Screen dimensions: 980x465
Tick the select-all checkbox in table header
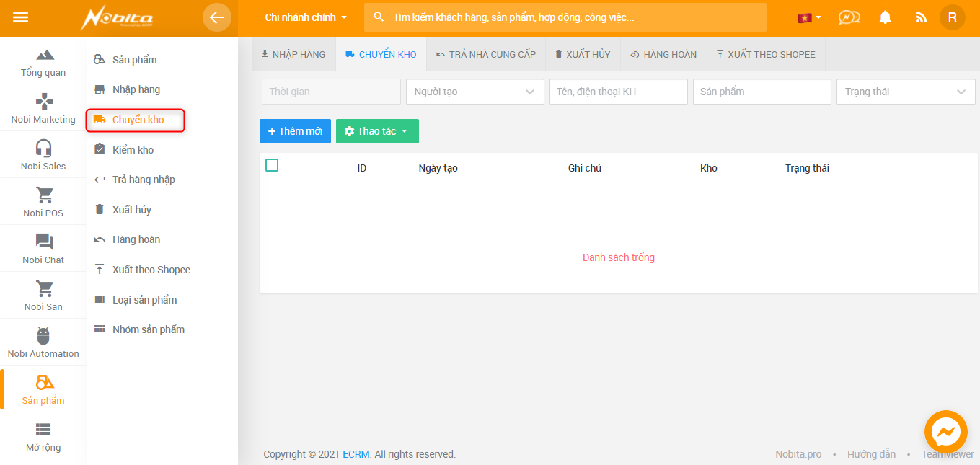click(x=272, y=166)
